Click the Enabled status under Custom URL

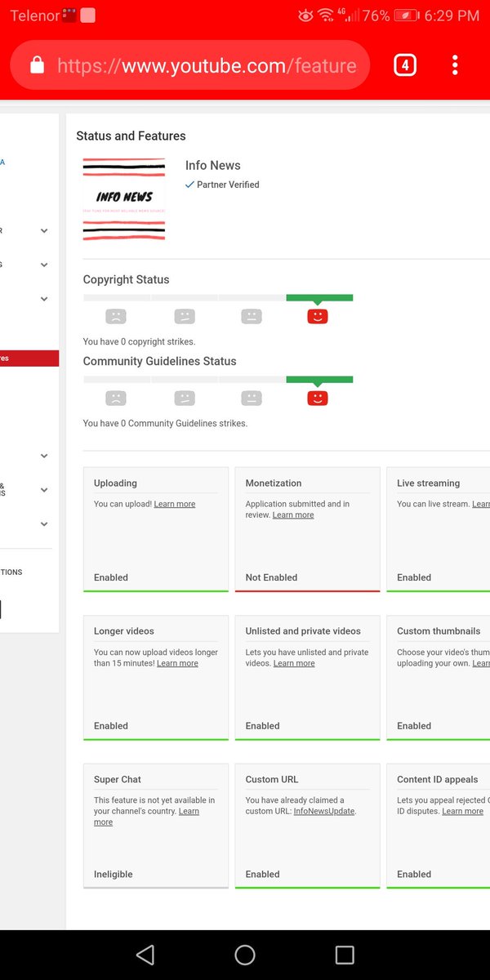[x=263, y=874]
